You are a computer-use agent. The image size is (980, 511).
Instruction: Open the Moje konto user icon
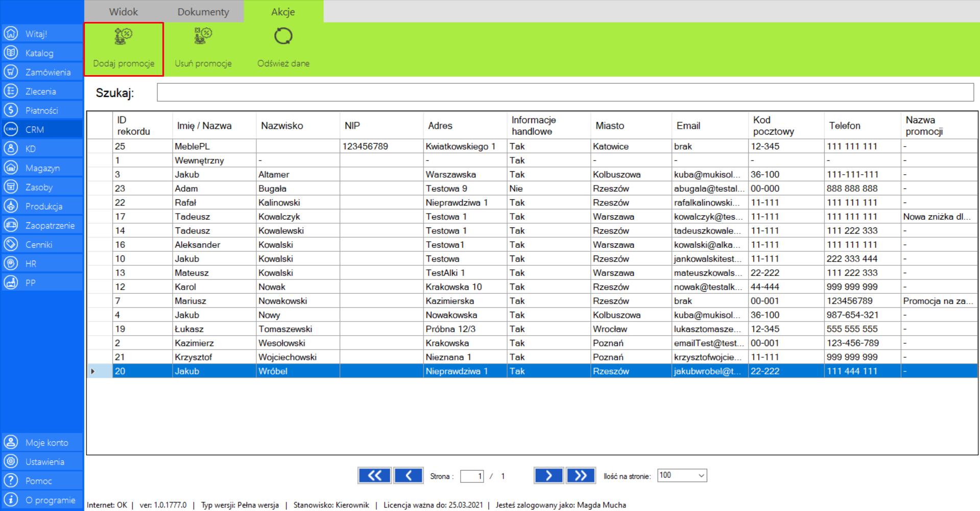[11, 443]
